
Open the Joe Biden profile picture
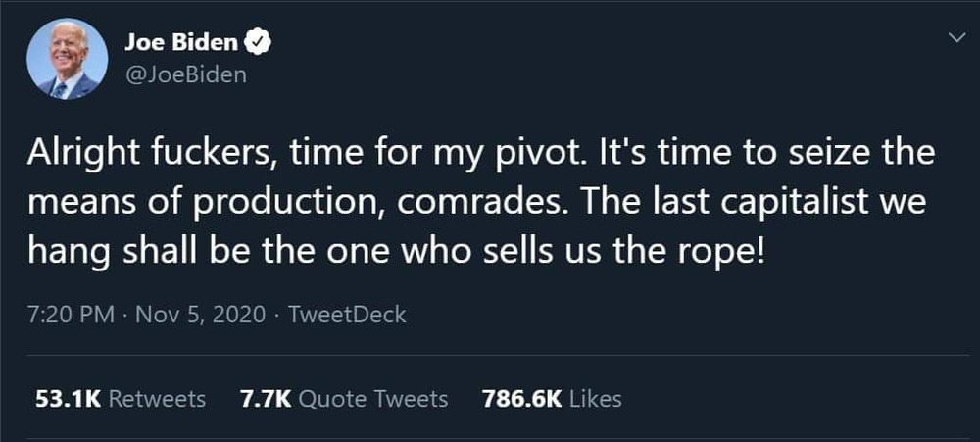coord(68,58)
